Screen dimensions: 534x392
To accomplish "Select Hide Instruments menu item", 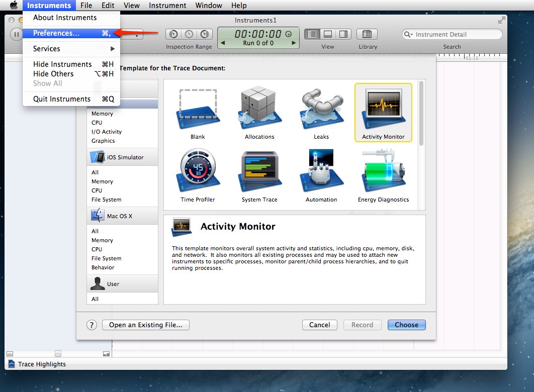I will 71,64.
